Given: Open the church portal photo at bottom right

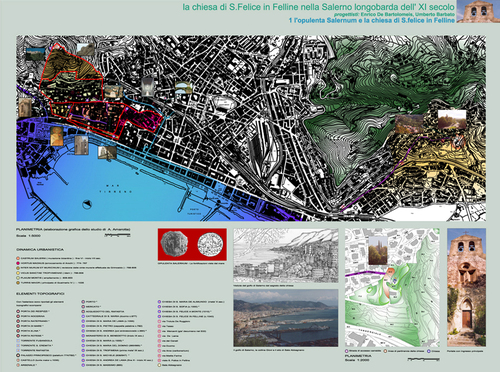Looking at the screenshot, I should [x=466, y=288].
